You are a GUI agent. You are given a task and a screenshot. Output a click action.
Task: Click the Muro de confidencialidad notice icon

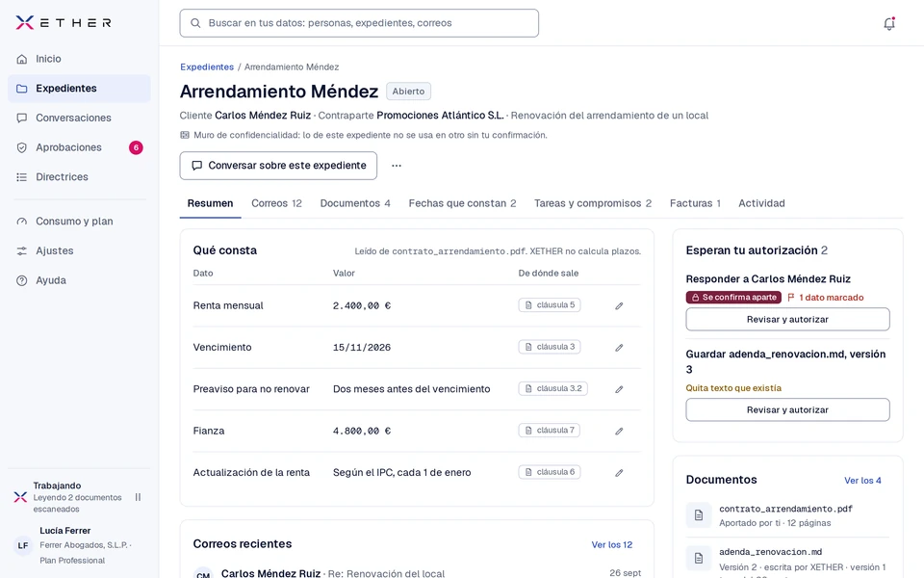pos(185,135)
